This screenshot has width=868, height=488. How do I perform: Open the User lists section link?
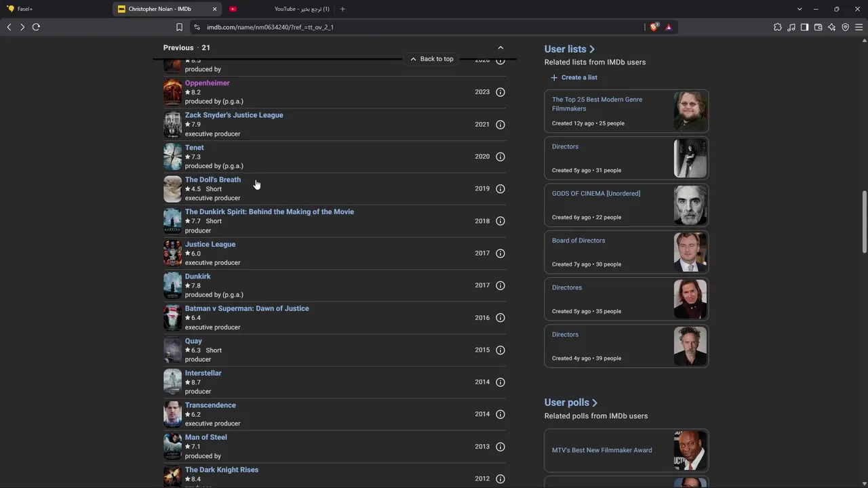coord(570,49)
